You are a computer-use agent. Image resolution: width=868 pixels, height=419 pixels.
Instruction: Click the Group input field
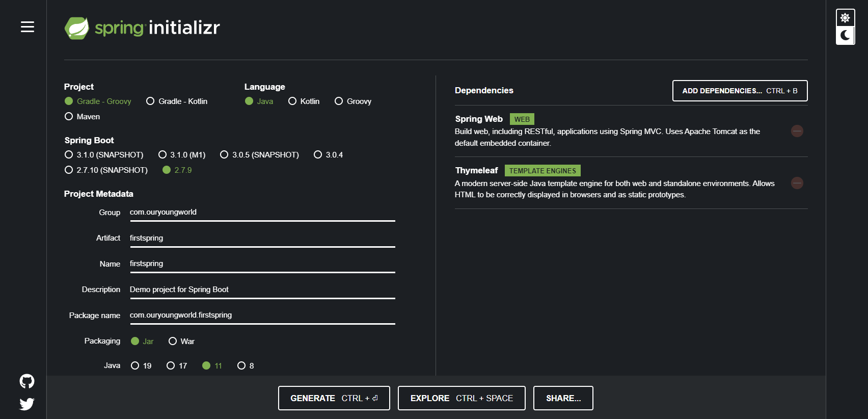[x=262, y=213]
